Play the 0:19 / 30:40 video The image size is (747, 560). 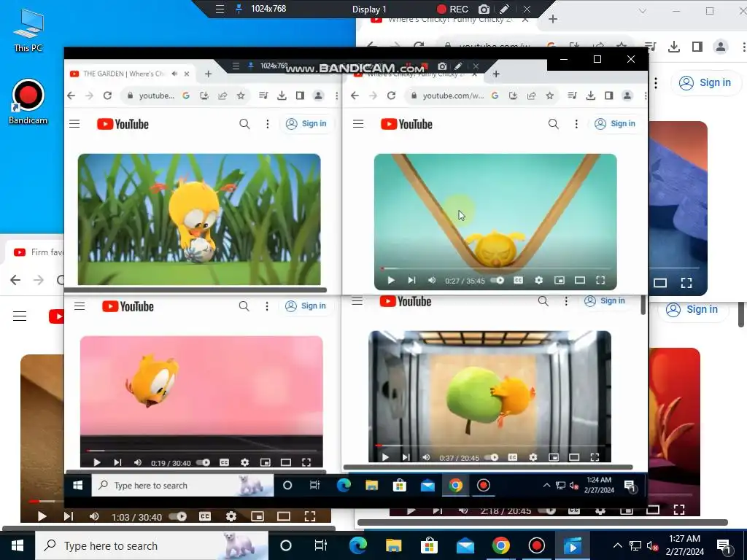97,462
